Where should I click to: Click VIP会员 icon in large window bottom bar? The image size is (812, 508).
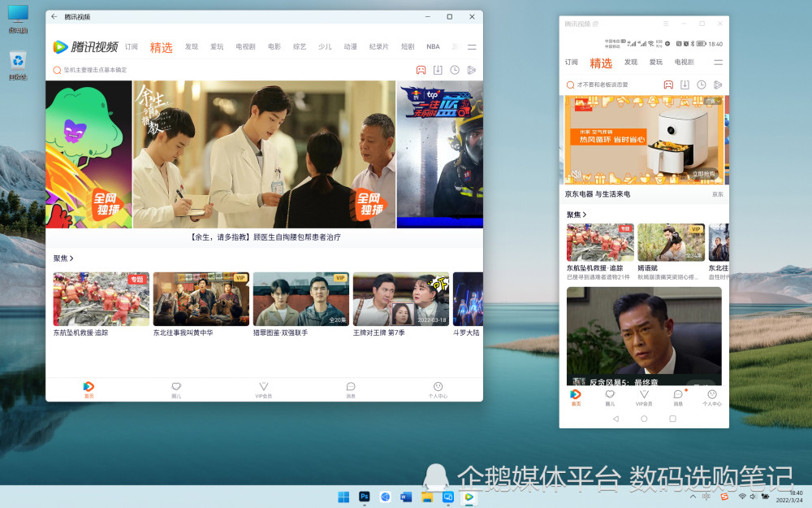(x=264, y=389)
